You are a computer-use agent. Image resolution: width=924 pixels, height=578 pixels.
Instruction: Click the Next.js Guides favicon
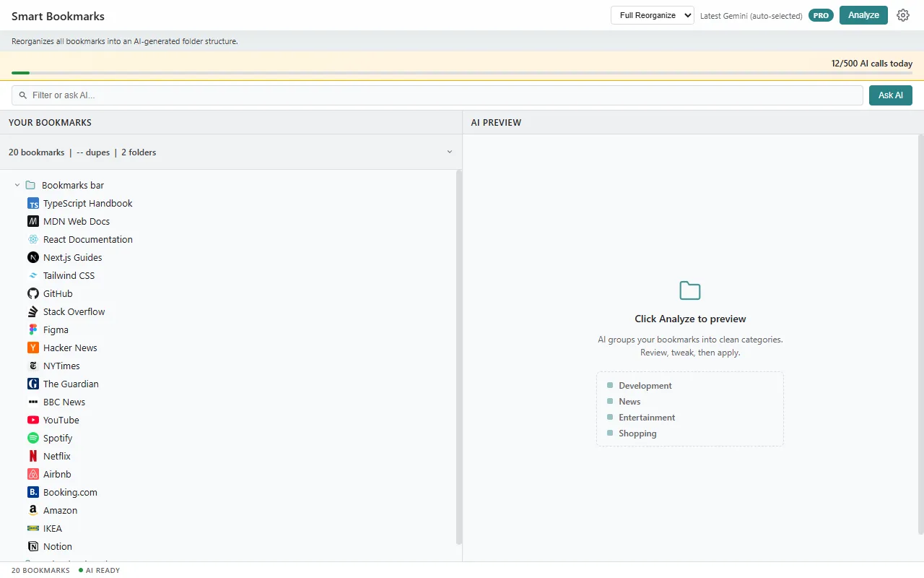(x=32, y=258)
